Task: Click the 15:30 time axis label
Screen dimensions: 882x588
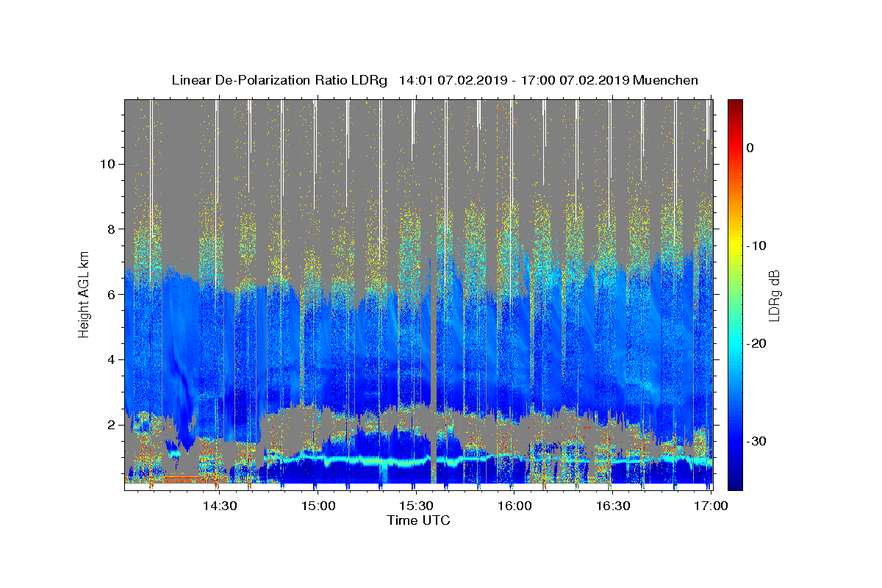Action: tap(416, 506)
